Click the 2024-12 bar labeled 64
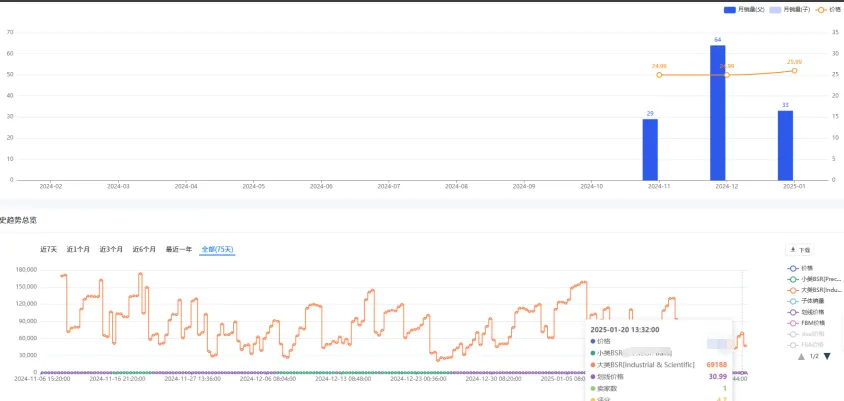 718,112
